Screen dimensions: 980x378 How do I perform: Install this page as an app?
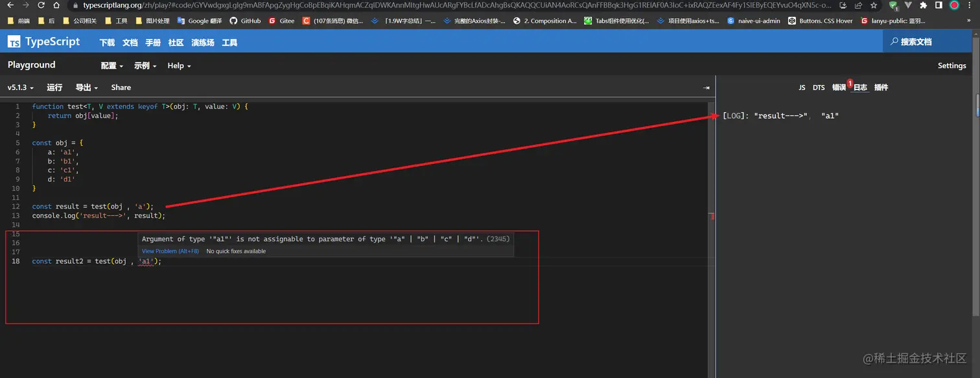[843, 5]
